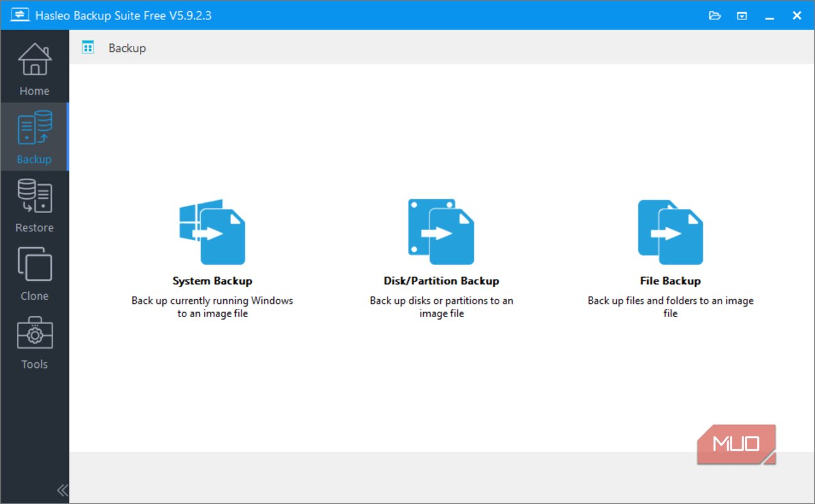Click the Backup header title text
Image resolution: width=815 pixels, height=504 pixels.
[127, 48]
